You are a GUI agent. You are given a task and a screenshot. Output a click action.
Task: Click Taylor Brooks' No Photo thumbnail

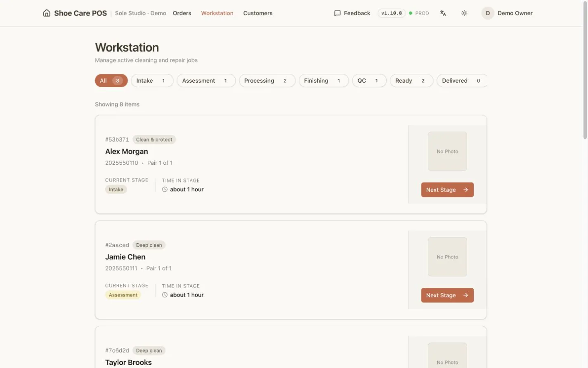point(447,355)
